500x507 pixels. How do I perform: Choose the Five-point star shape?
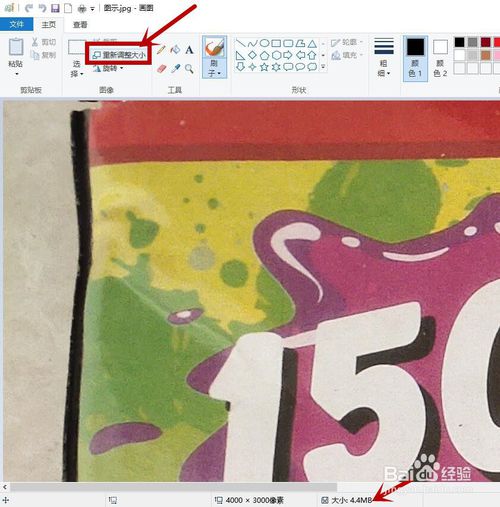tap(264, 67)
